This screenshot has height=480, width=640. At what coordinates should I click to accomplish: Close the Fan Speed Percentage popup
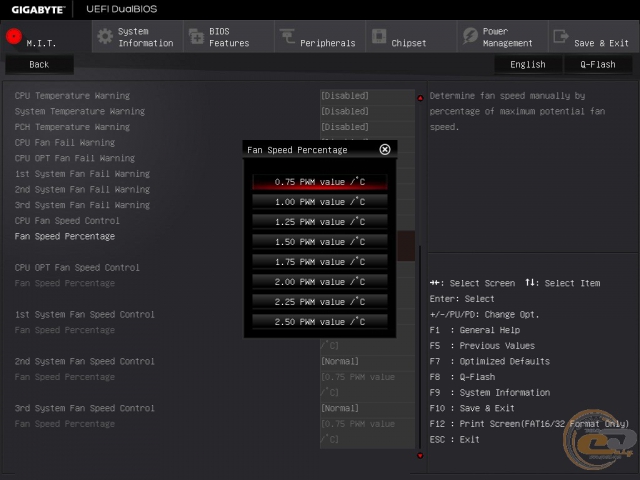pos(384,149)
